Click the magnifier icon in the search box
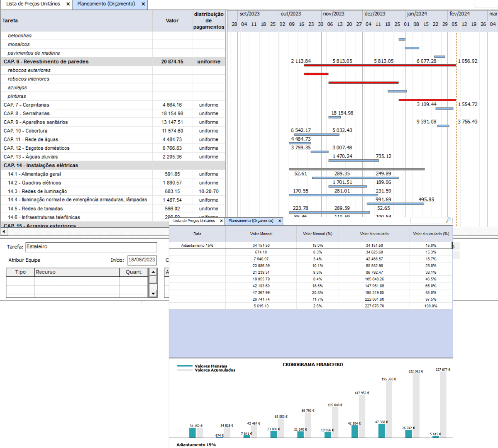 pyautogui.click(x=448, y=220)
